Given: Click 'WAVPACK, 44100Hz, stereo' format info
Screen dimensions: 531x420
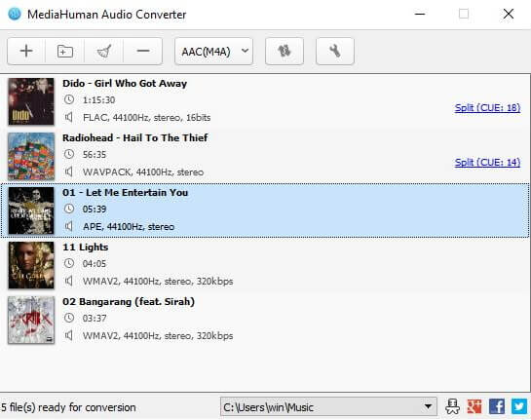Looking at the screenshot, I should [143, 172].
